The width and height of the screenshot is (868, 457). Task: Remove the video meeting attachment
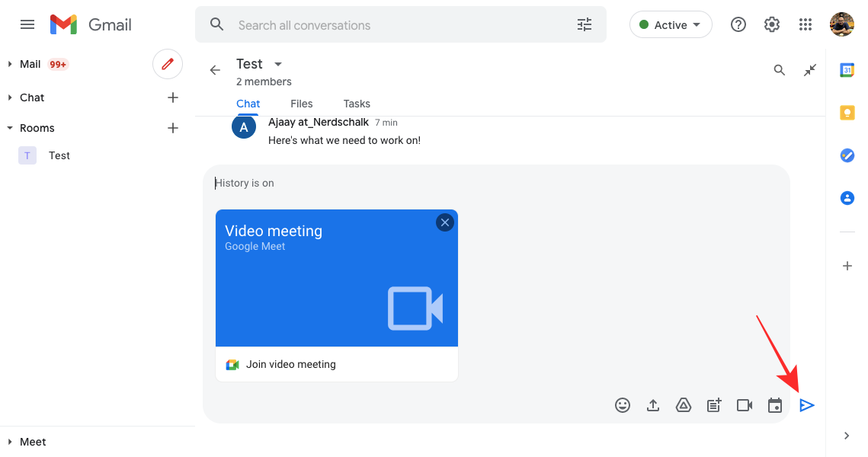(445, 222)
